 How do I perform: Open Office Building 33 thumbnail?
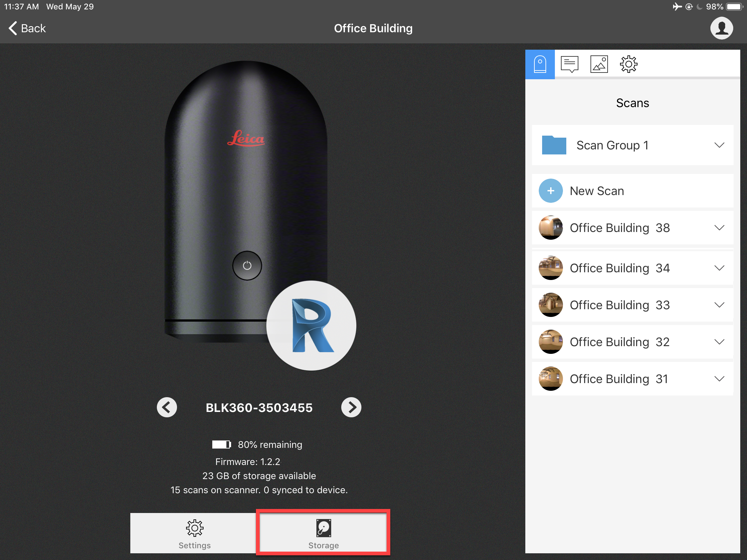click(x=551, y=305)
